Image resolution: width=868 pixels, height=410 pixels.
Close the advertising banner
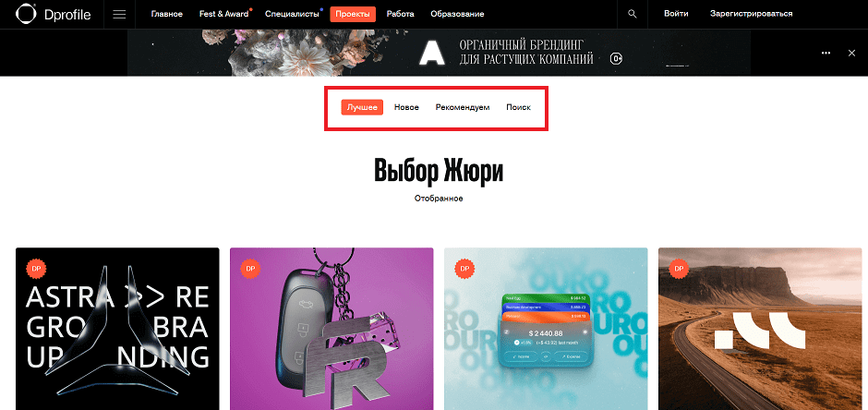coord(852,53)
